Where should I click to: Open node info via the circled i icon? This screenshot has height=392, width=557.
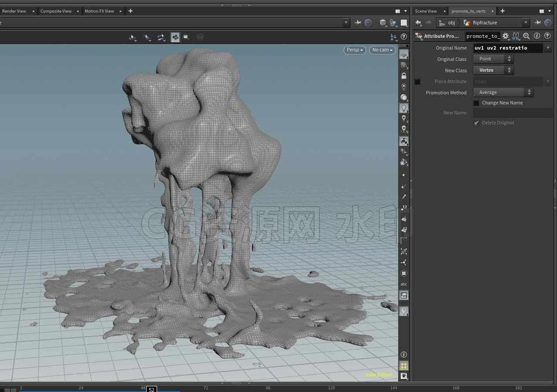coord(537,36)
